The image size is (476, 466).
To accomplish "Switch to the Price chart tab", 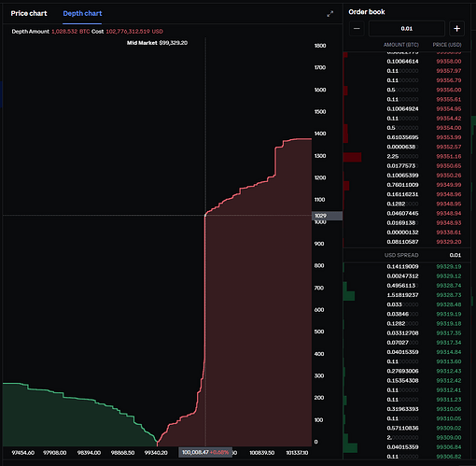I will click(29, 13).
